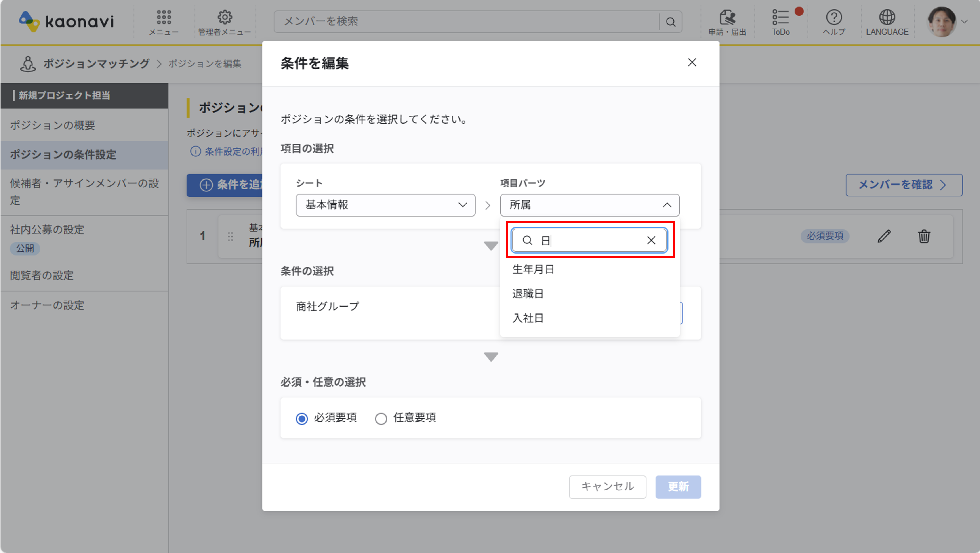Viewport: 980px width, 553px height.
Task: Collapse the 項目パーツ dropdown showing 所属
Action: click(589, 205)
